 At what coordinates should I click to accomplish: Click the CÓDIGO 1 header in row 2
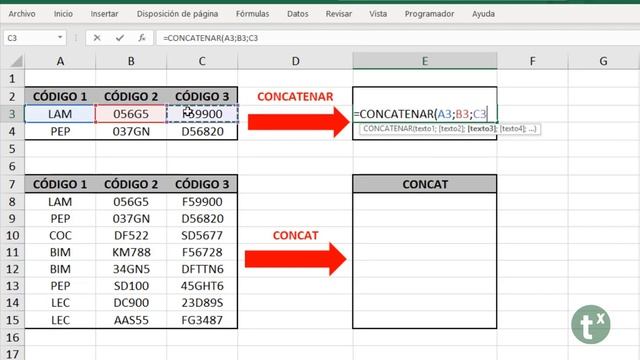[x=60, y=96]
